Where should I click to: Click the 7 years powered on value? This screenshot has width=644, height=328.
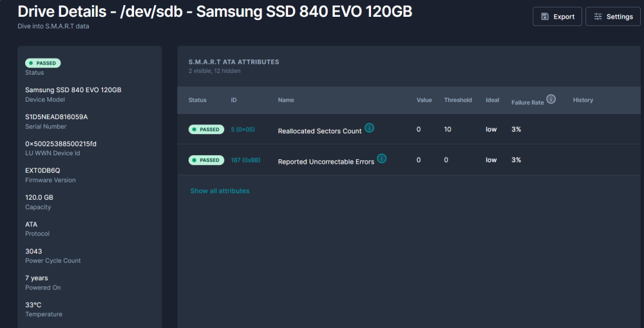(x=37, y=278)
